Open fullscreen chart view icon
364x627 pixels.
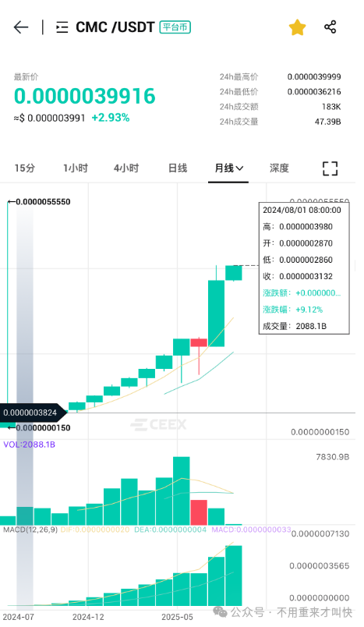click(x=330, y=168)
